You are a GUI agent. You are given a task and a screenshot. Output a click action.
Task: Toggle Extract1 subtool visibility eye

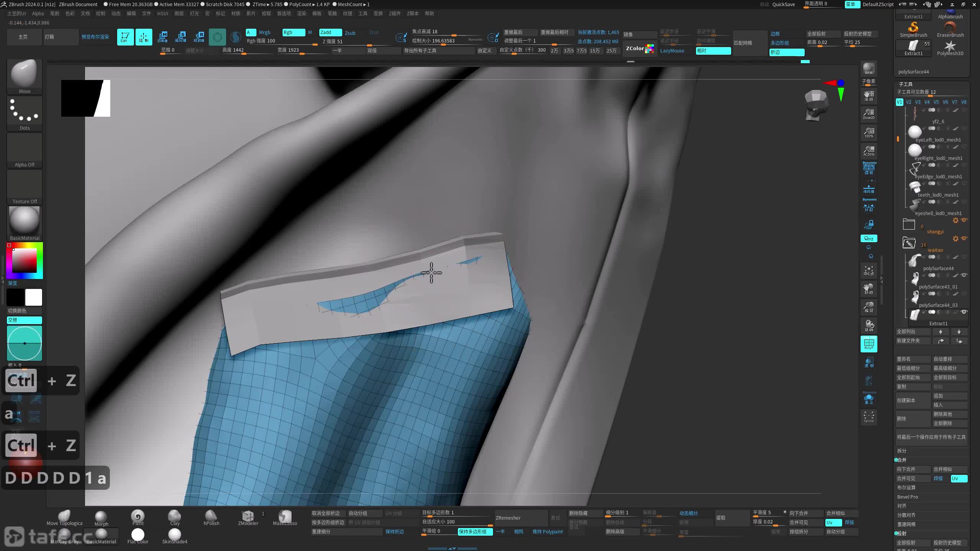click(x=964, y=312)
